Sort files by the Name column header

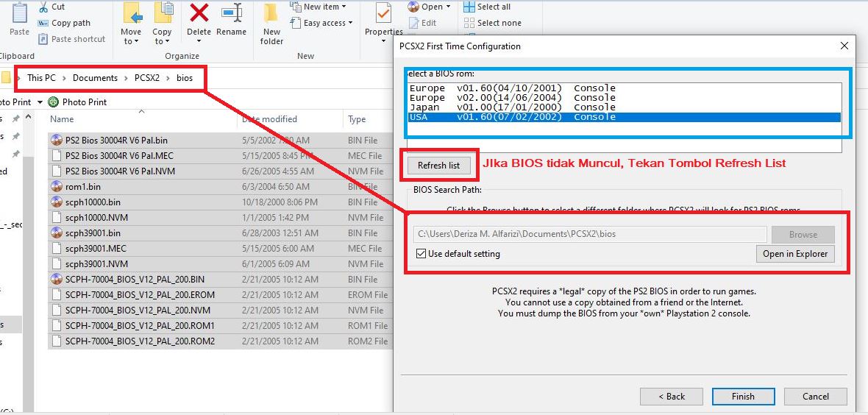[x=62, y=119]
